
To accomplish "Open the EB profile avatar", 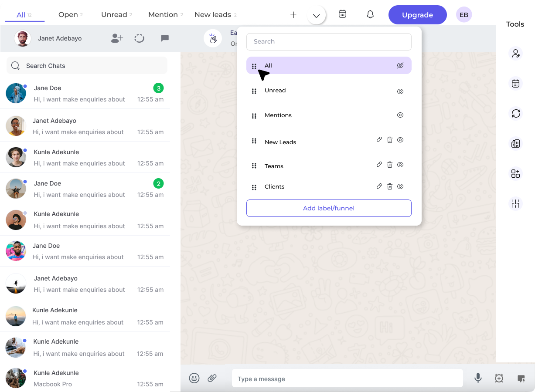I will coord(464,15).
